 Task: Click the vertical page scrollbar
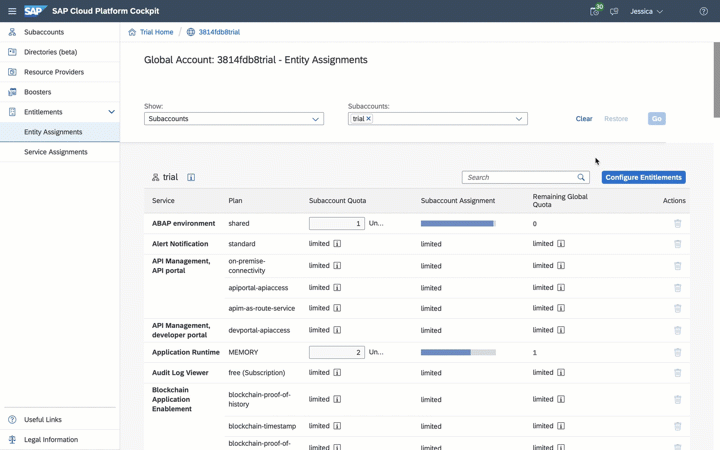pos(716,79)
